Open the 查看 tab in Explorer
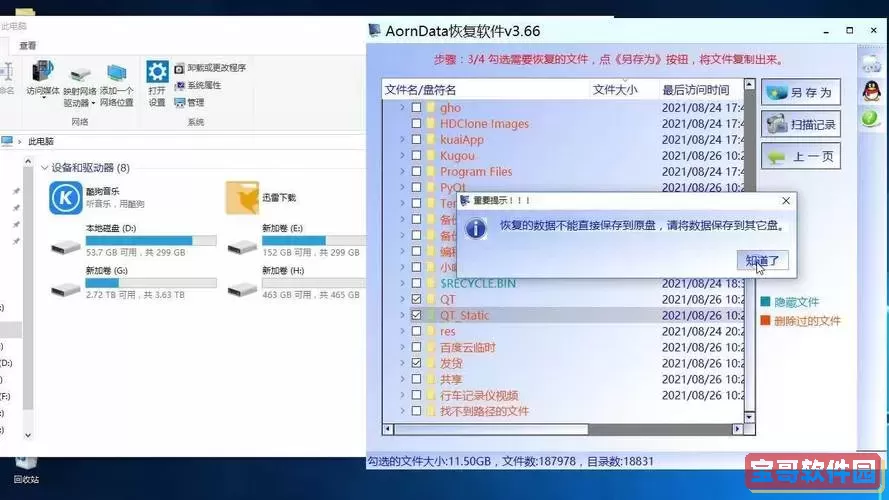The image size is (889, 500). point(28,45)
